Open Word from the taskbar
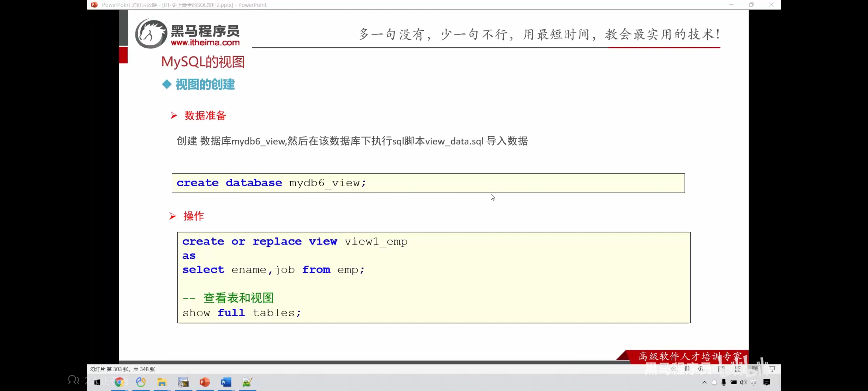868x391 pixels. [226, 382]
